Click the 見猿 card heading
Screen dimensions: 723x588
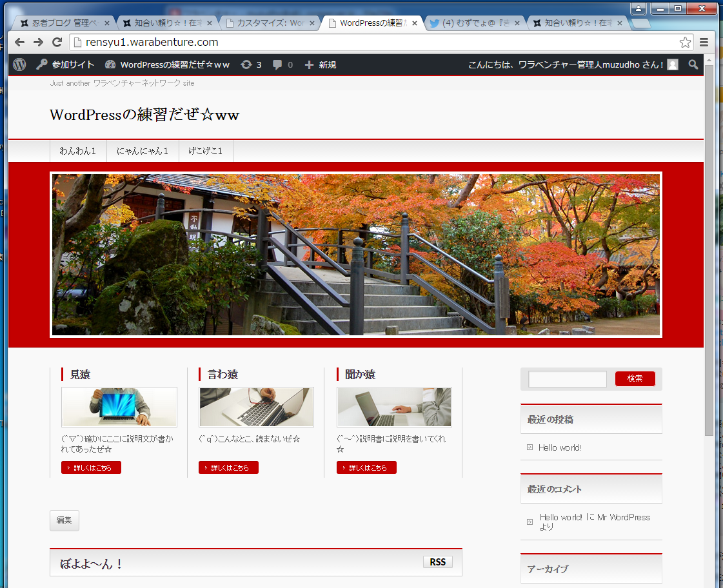(80, 375)
